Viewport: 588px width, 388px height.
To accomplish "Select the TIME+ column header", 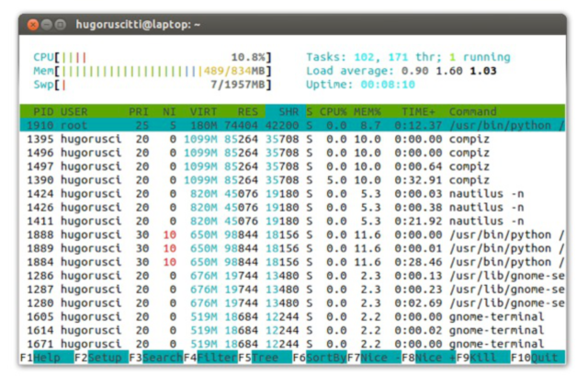I will (418, 111).
